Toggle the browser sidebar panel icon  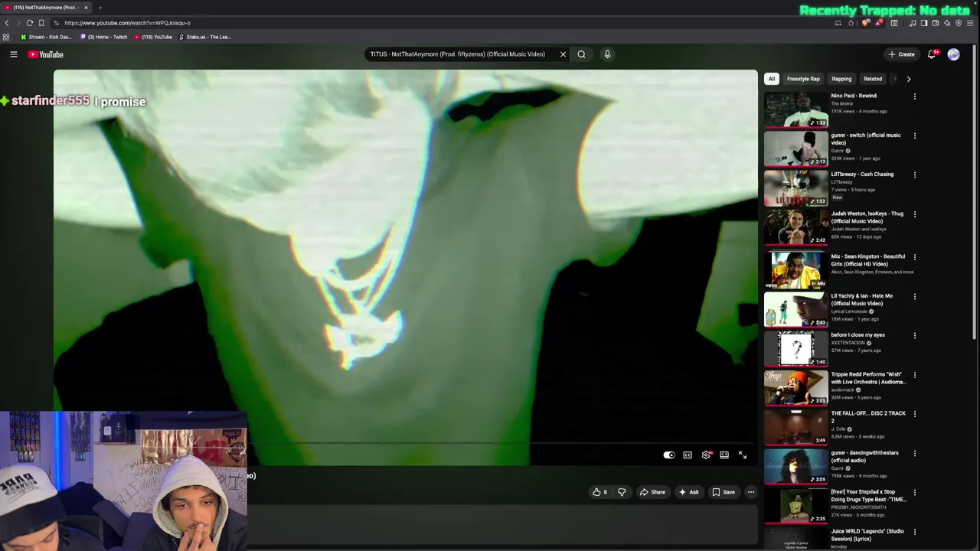click(924, 23)
